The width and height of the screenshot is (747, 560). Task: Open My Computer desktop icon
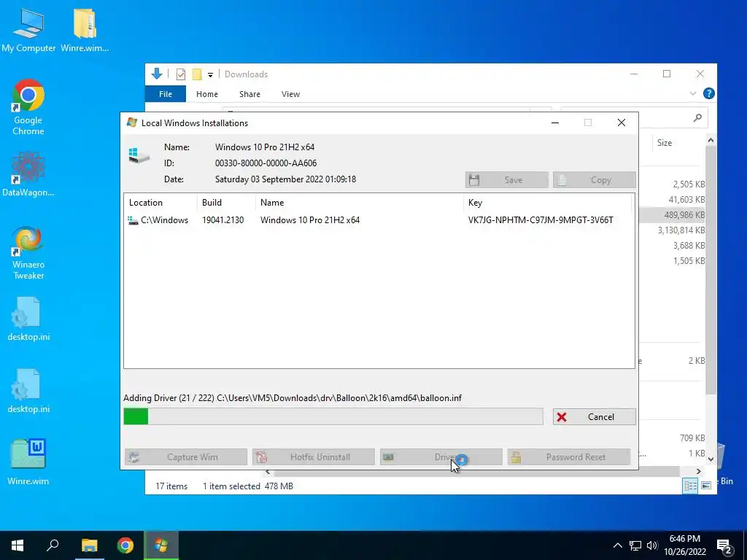pos(28,31)
